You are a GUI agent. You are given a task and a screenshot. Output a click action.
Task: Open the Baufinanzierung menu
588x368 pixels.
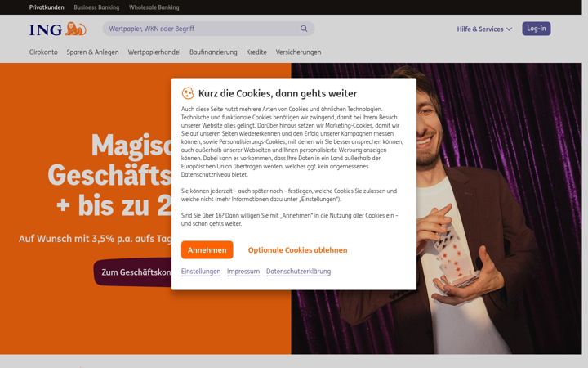[213, 52]
